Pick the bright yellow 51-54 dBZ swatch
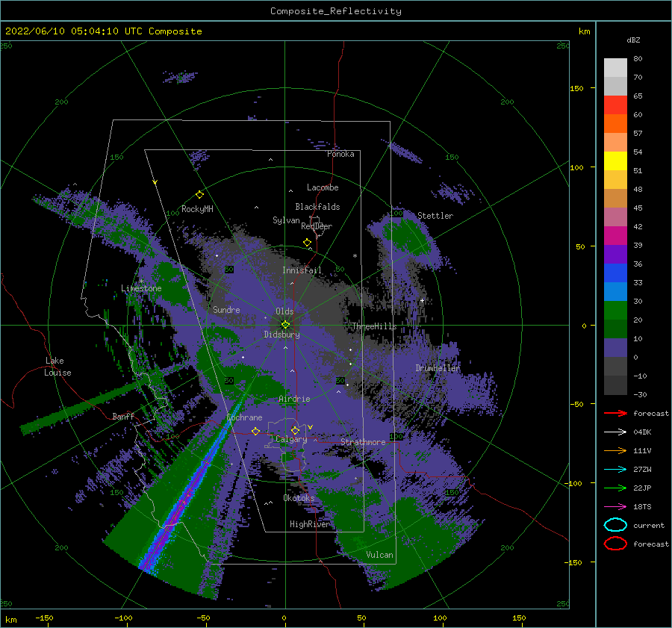 pyautogui.click(x=615, y=161)
